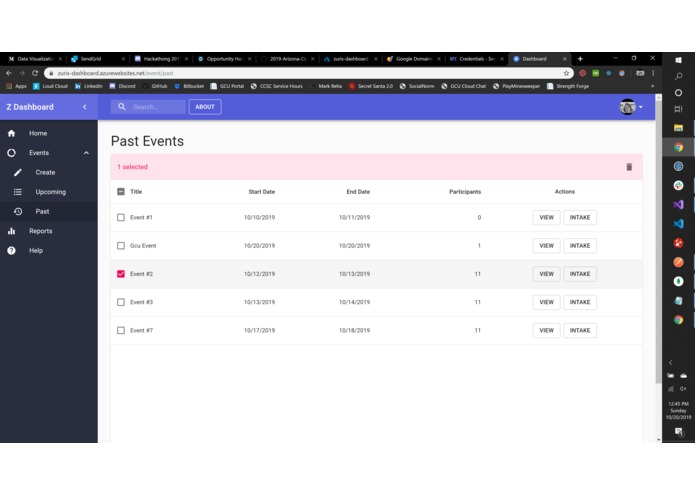695x494 pixels.
Task: Expand hidden bookmarks overflow chevron
Action: point(652,86)
